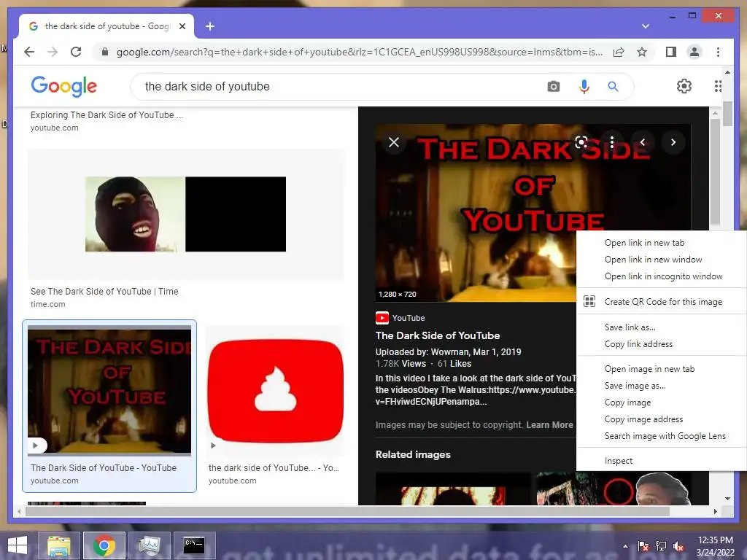Open related image with red circle
Screen dimensions: 747x560
point(614,489)
